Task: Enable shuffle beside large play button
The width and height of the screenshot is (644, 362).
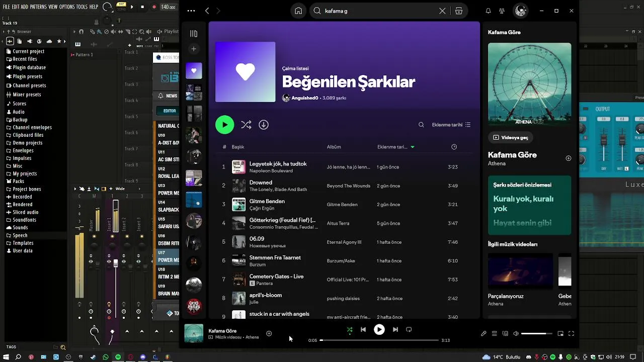Action: click(246, 125)
